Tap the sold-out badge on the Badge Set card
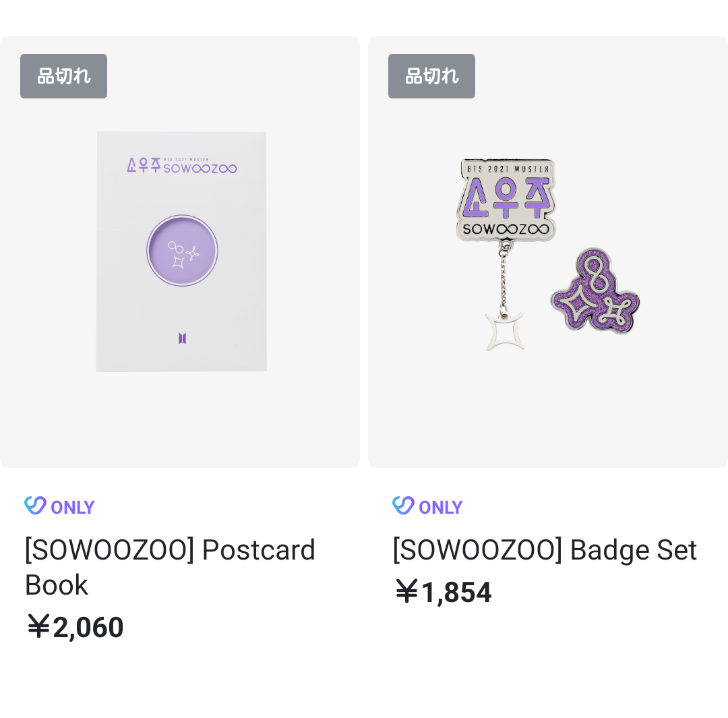Screen dimensions: 728x718 pos(431,76)
